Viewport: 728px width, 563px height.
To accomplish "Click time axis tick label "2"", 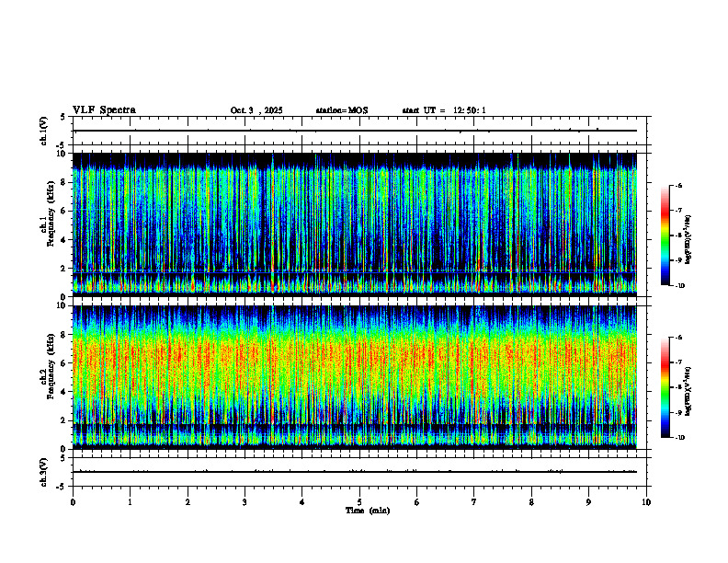I will tap(188, 502).
